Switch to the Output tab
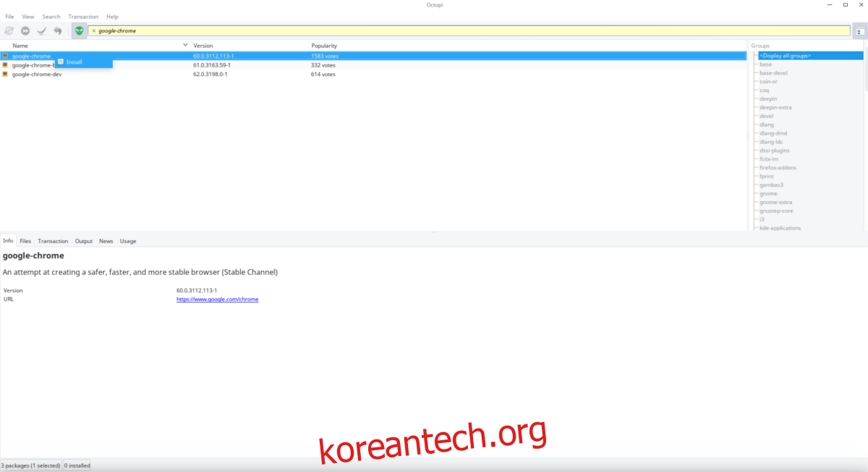This screenshot has width=868, height=472. click(x=84, y=241)
